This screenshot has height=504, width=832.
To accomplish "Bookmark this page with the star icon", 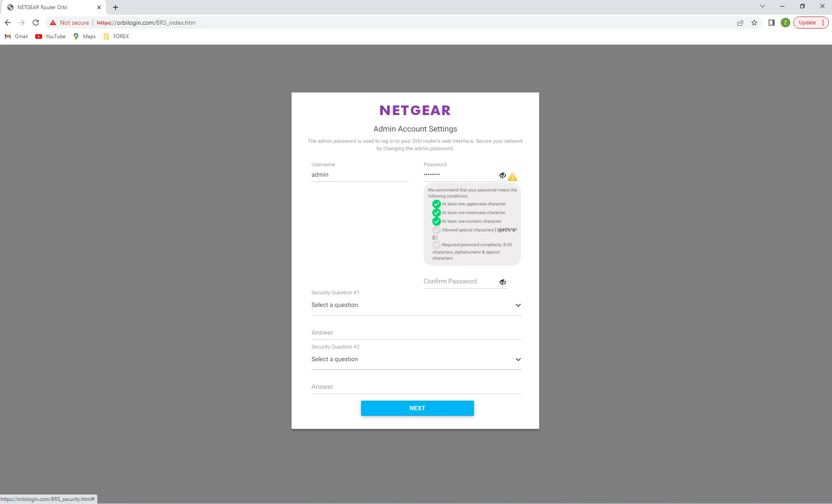I will pos(754,23).
